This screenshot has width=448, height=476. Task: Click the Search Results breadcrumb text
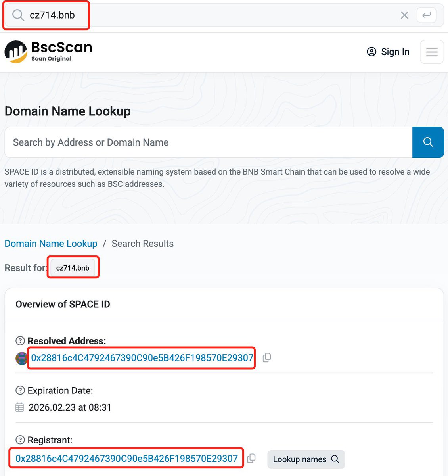tap(143, 244)
